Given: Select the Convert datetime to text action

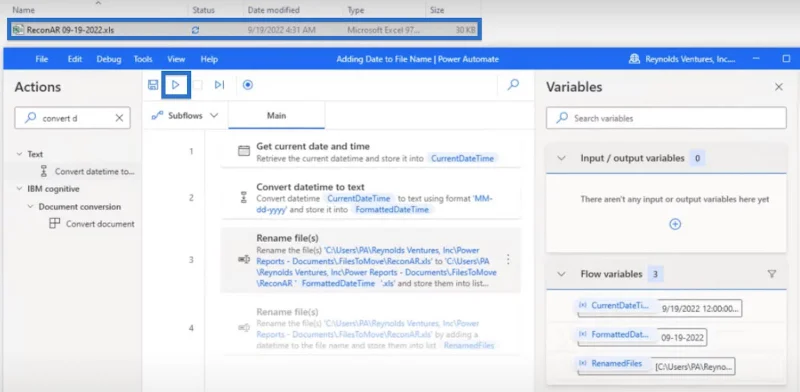Looking at the screenshot, I should [87, 172].
